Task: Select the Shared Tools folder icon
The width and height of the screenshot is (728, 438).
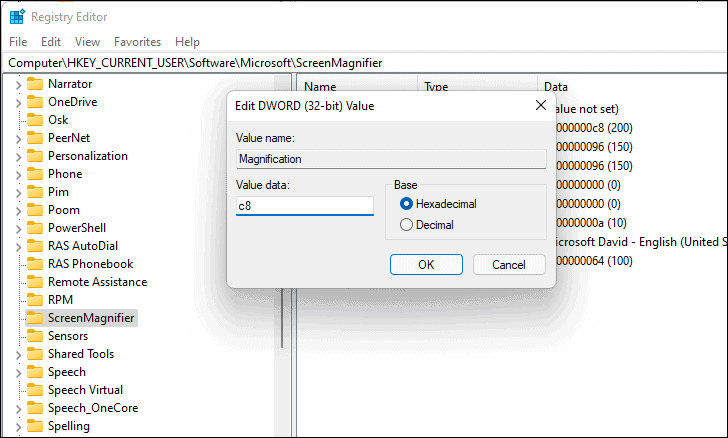Action: [35, 354]
